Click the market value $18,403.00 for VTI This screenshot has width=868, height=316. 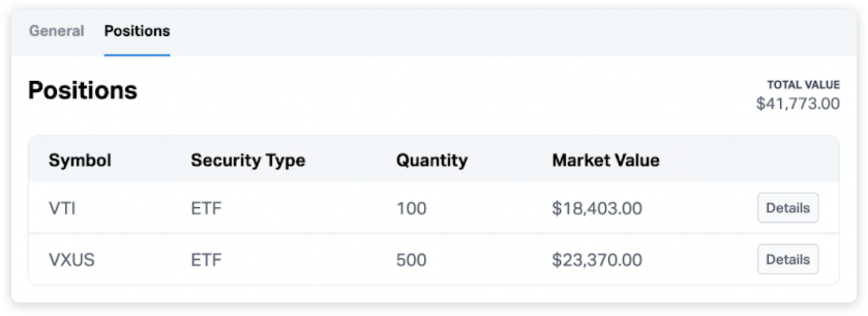tap(597, 208)
